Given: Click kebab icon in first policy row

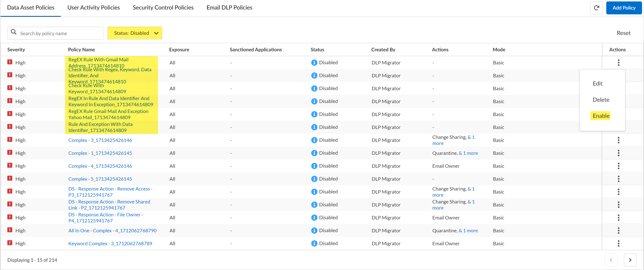Looking at the screenshot, I should pos(618,63).
